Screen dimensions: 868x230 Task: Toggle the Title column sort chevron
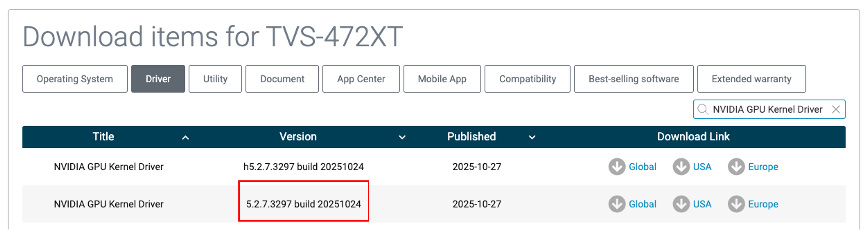click(185, 137)
